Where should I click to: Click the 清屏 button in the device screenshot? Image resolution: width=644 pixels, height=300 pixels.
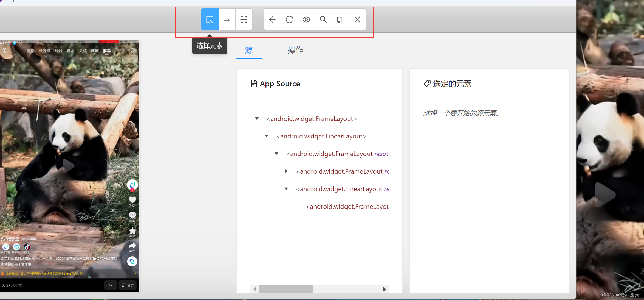pos(128,285)
